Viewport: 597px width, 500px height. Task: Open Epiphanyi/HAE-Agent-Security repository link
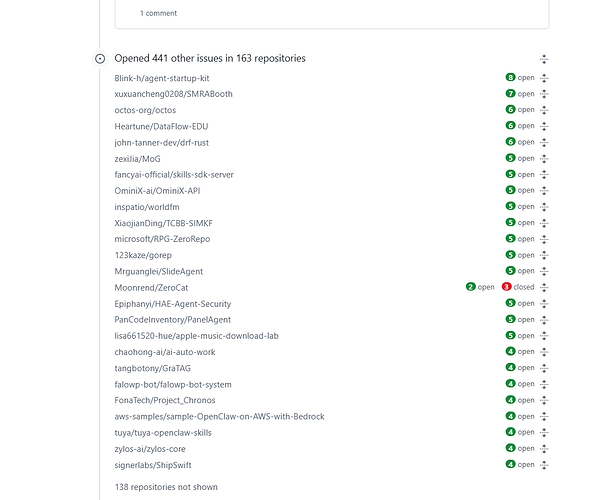(x=172, y=304)
